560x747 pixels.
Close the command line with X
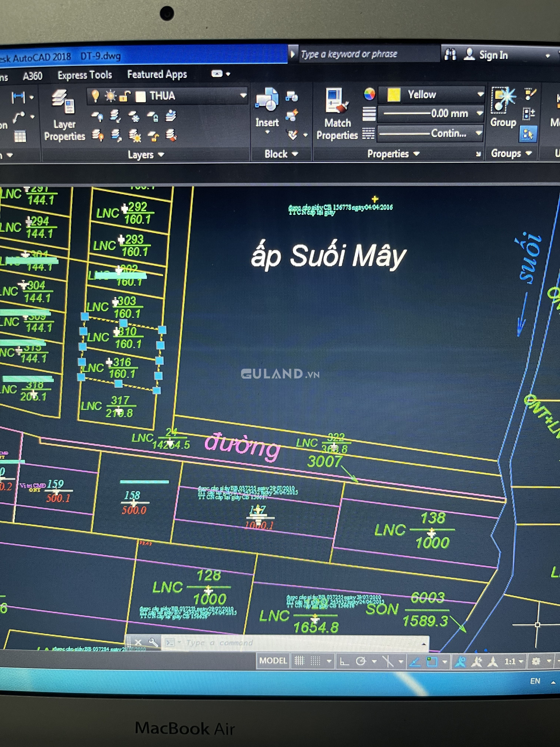[x=138, y=642]
